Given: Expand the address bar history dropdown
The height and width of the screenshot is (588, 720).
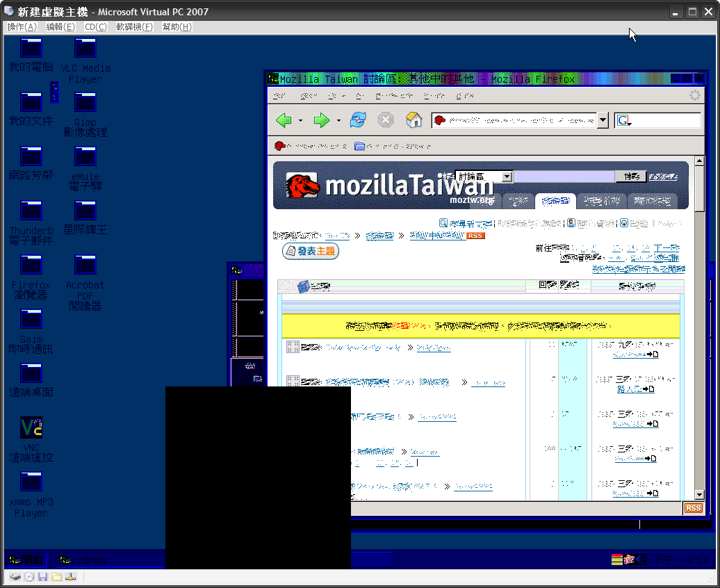Looking at the screenshot, I should coord(602,120).
